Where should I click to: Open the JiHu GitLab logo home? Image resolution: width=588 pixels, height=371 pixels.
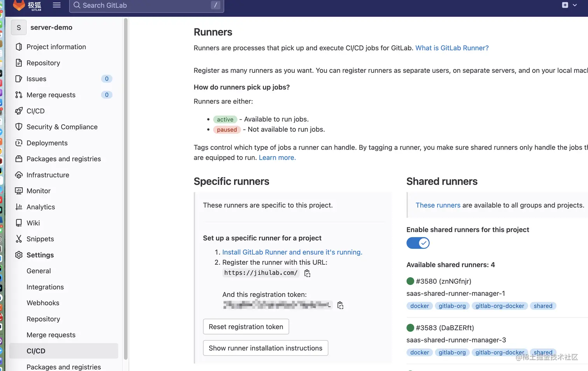click(x=27, y=5)
